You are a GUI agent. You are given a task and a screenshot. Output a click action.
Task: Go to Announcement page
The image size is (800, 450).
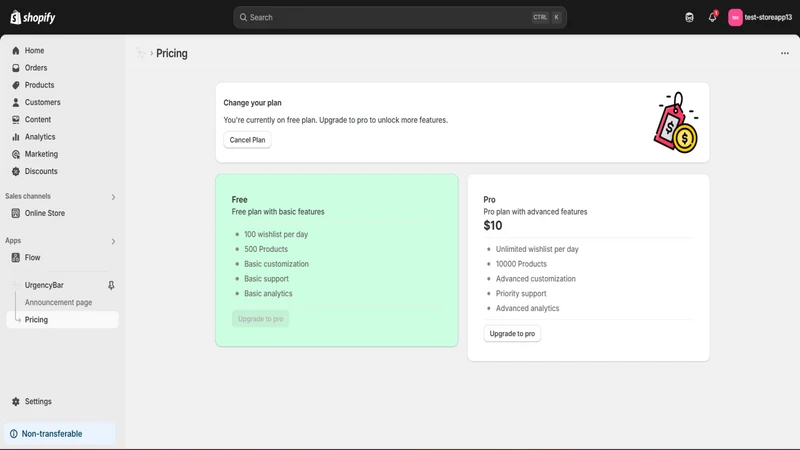pyautogui.click(x=59, y=303)
